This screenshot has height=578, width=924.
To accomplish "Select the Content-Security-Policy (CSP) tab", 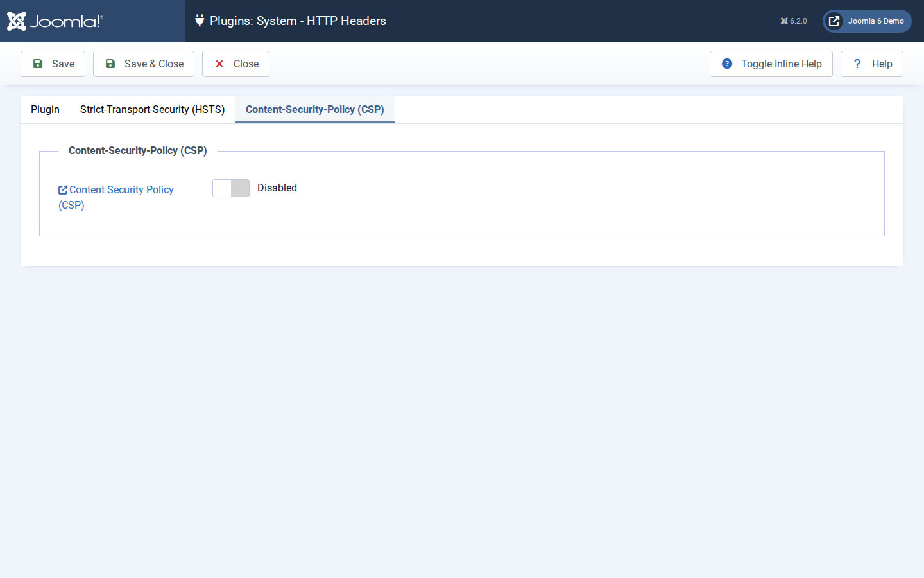I will 315,110.
